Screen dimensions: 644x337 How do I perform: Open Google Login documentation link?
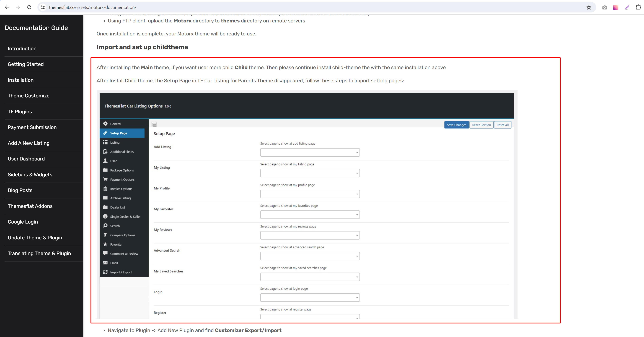coord(23,222)
